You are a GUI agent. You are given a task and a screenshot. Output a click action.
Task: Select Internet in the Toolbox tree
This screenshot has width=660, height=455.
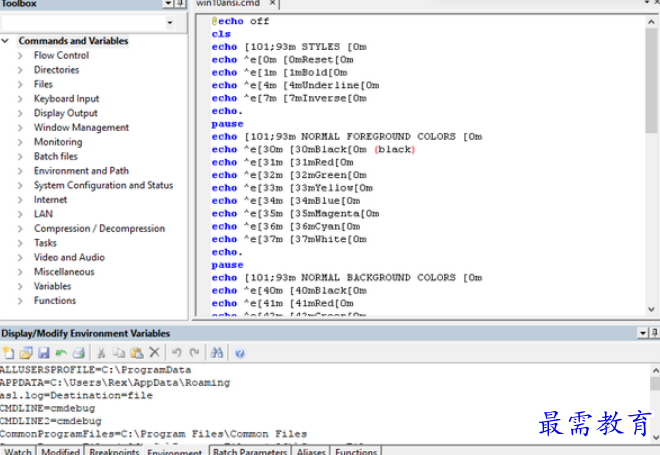pos(51,200)
